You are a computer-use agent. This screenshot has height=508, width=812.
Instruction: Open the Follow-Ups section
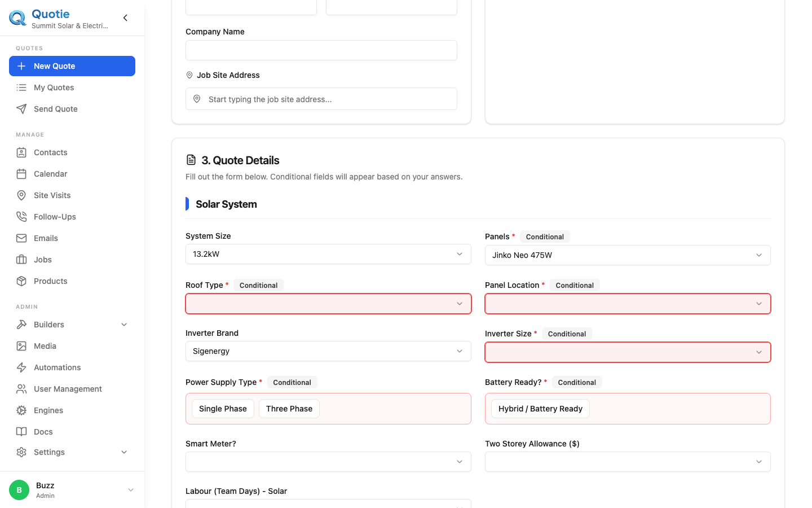(72, 217)
